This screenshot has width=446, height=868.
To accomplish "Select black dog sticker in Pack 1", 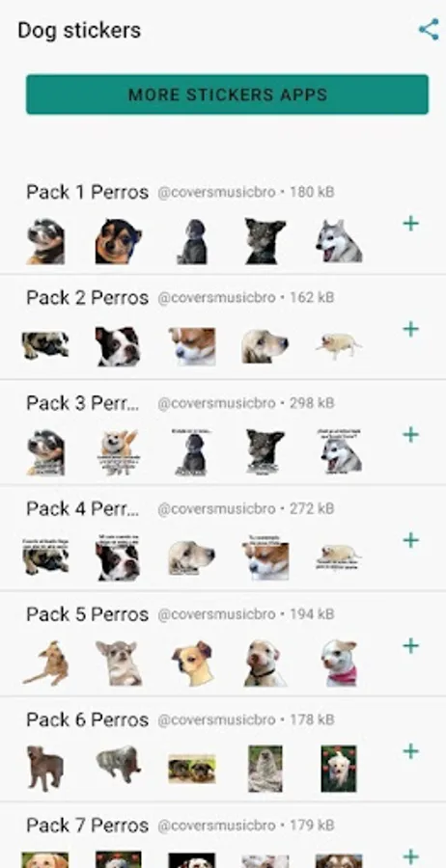I will 265,241.
